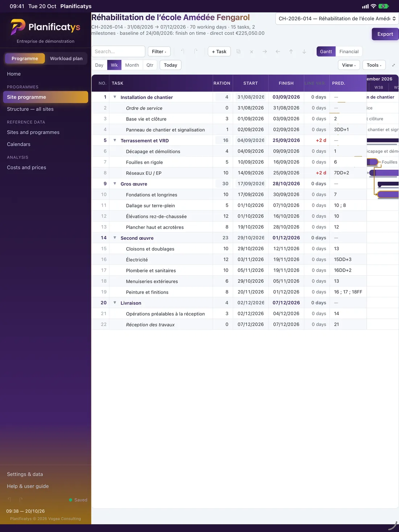Click the FINISH column header
Image resolution: width=399 pixels, height=532 pixels.
286,83
